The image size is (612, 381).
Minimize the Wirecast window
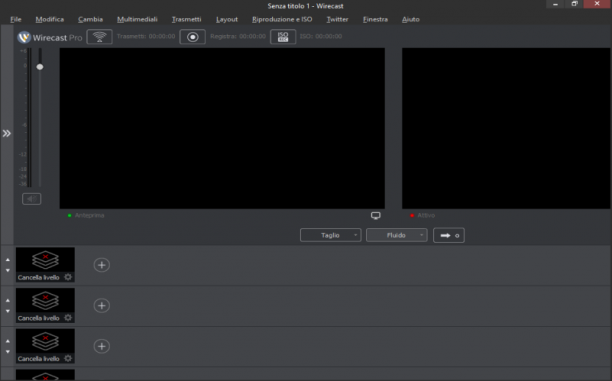click(555, 4)
